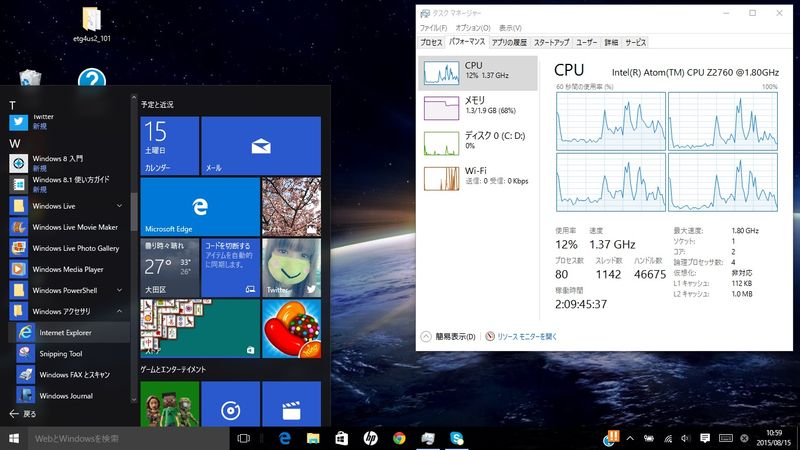This screenshot has width=800, height=450.
Task: Click the taskbar clock showing 10:59
Action: [x=773, y=438]
